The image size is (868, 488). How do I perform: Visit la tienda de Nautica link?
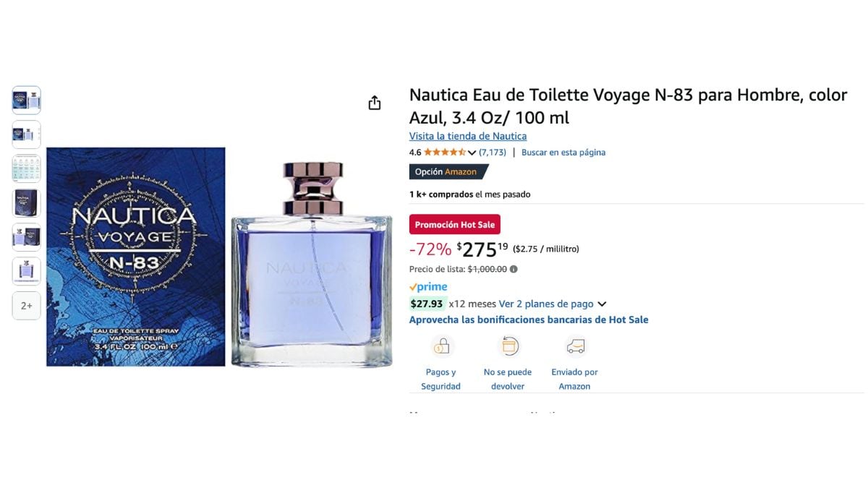click(468, 136)
